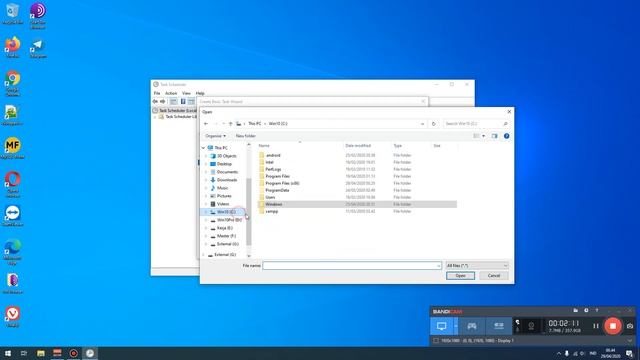This screenshot has width=640, height=360.
Task: Open Help via blue question mark icon
Action: tap(507, 136)
